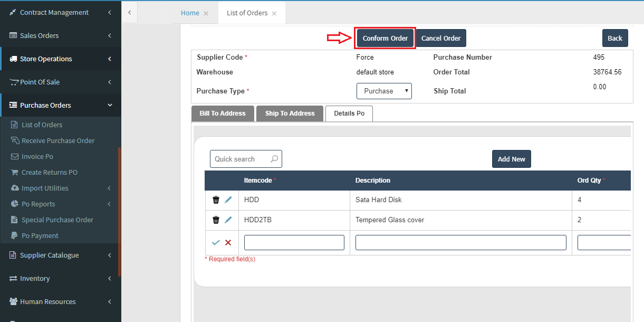The width and height of the screenshot is (644, 322).
Task: Close the Home tab
Action: click(x=206, y=13)
